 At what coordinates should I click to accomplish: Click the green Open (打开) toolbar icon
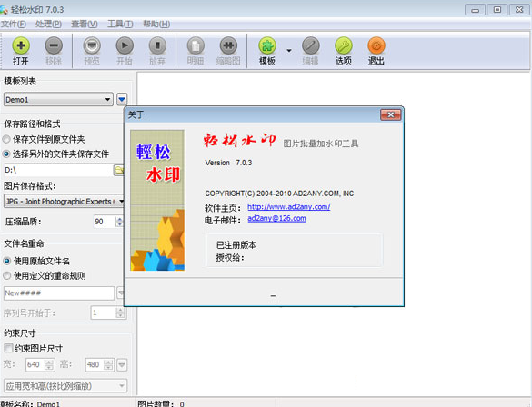[x=21, y=45]
